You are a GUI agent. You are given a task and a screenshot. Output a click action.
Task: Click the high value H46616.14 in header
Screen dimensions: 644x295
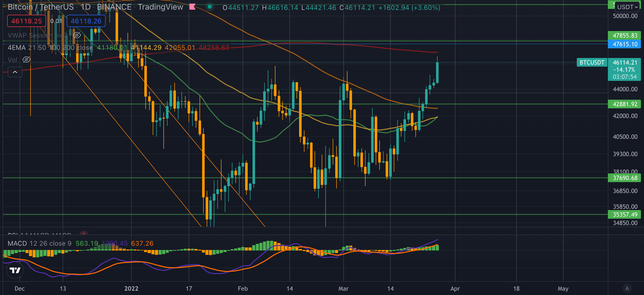tap(280, 8)
